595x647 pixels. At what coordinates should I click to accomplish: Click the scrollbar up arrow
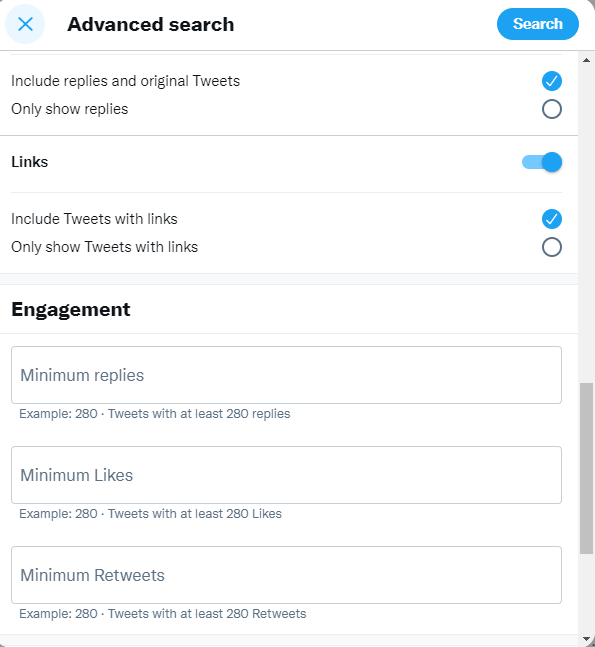(x=586, y=60)
